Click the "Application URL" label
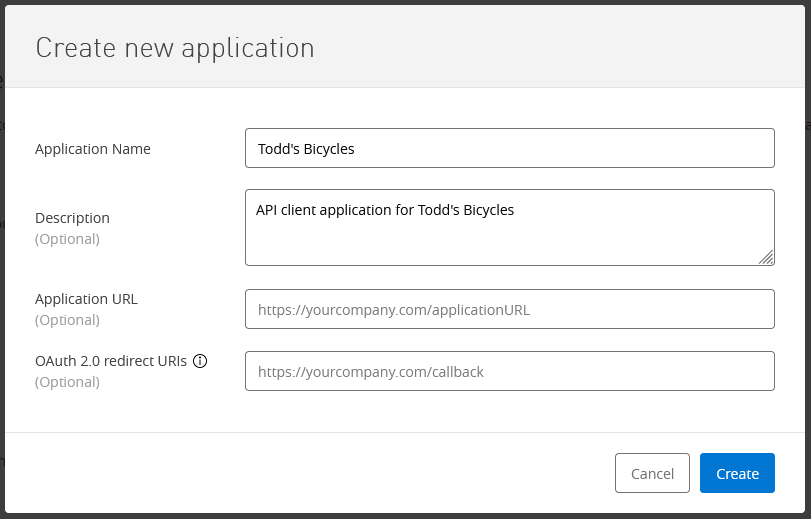 [86, 299]
